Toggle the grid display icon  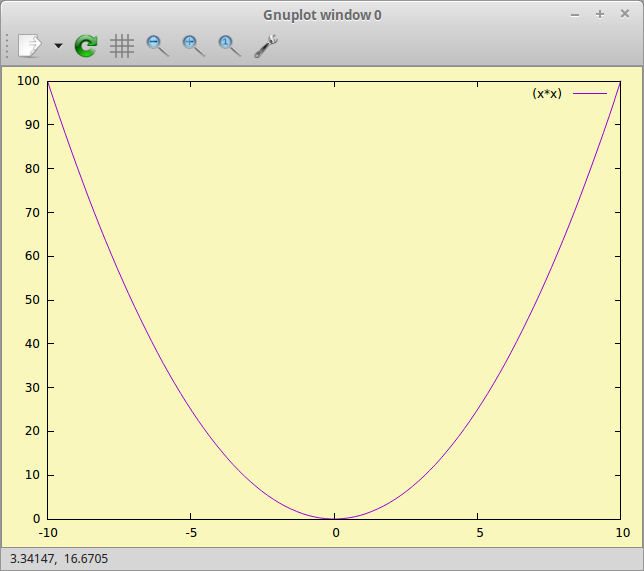pos(122,45)
